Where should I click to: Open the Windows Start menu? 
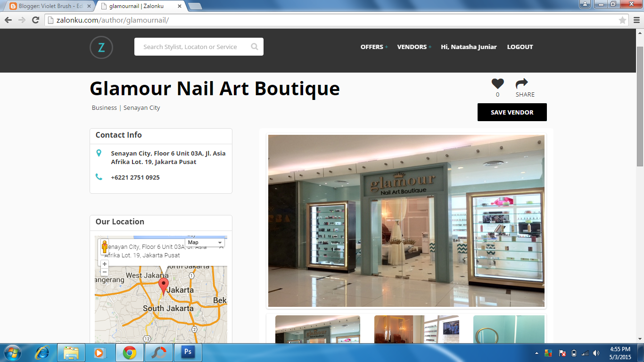pos(12,353)
